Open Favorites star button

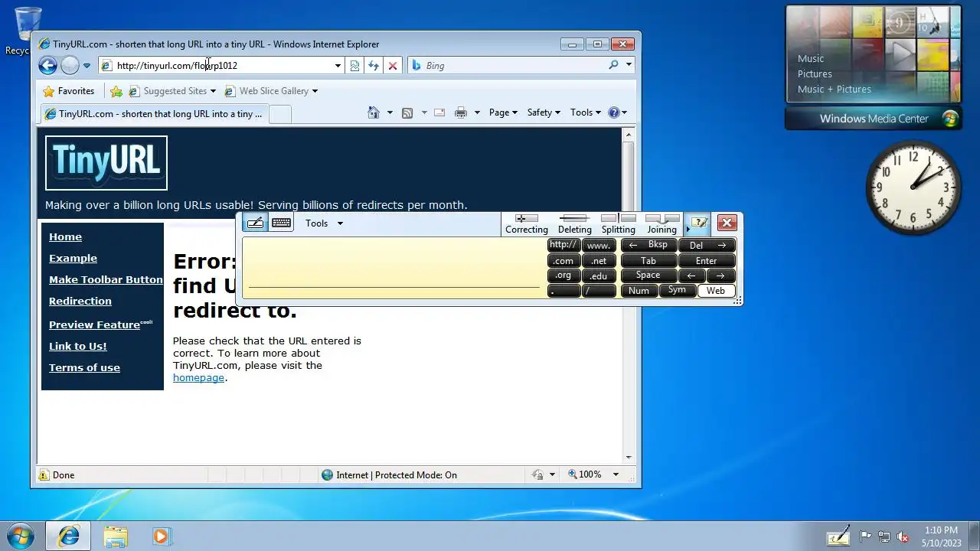coord(69,91)
